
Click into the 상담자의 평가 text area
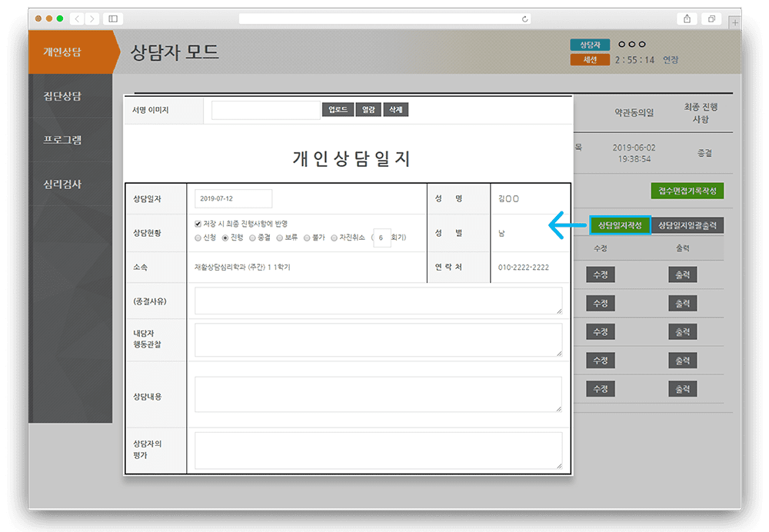click(x=378, y=450)
